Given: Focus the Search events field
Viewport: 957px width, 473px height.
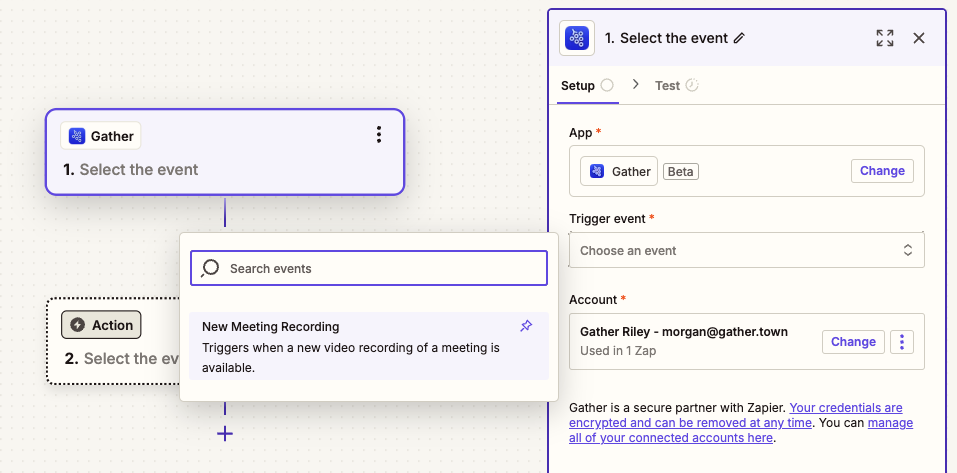Looking at the screenshot, I should [369, 268].
